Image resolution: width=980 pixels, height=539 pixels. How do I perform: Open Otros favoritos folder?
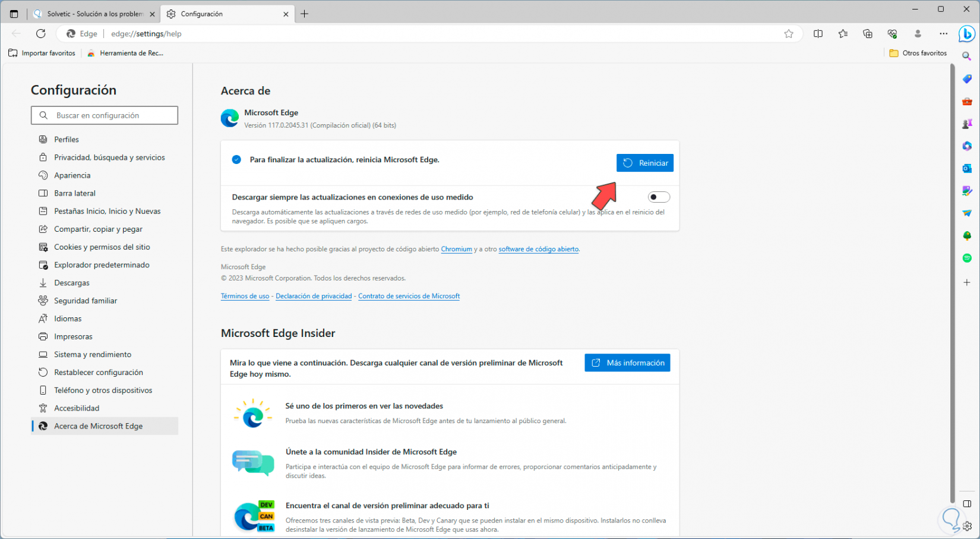coord(918,53)
